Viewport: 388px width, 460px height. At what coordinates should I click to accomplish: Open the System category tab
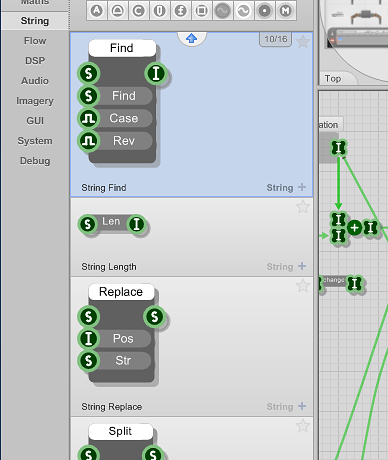[35, 141]
